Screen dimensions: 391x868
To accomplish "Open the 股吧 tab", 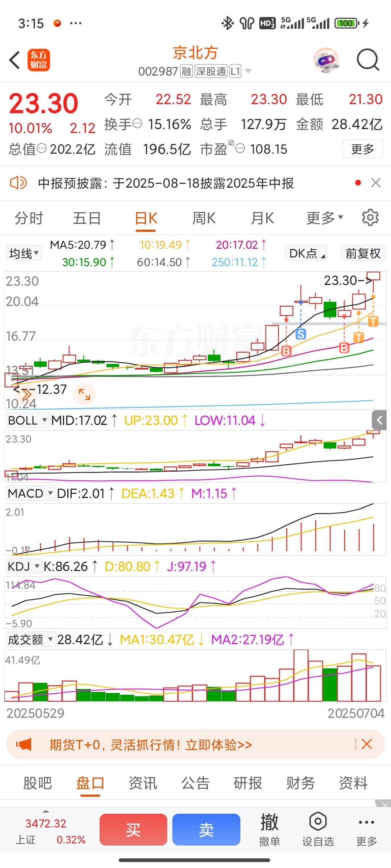I will 38,783.
